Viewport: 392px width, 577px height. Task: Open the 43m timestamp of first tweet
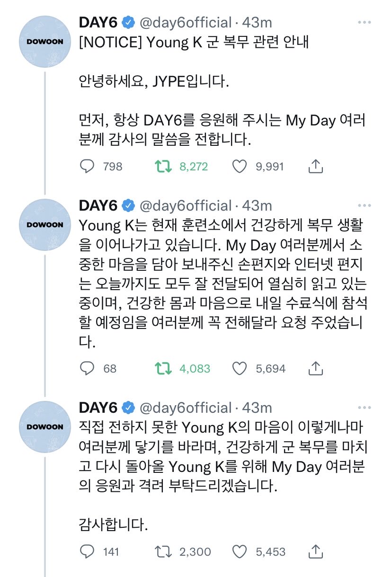click(x=257, y=22)
